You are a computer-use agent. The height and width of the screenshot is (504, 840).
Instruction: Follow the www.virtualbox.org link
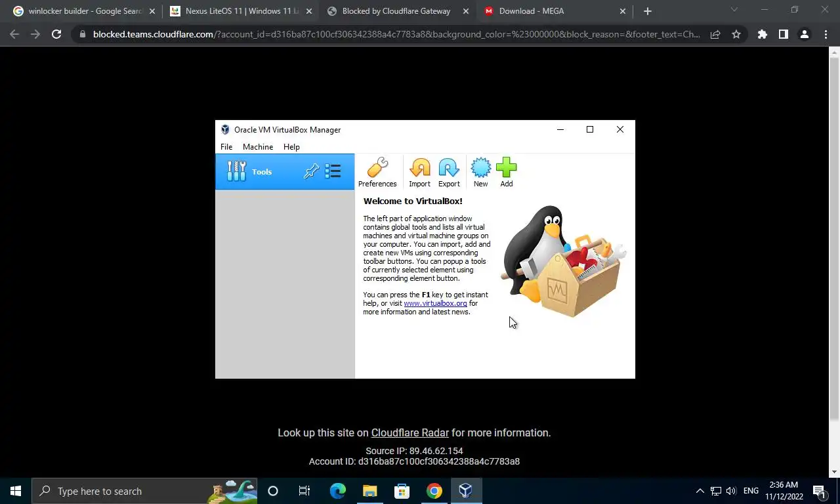(x=435, y=303)
